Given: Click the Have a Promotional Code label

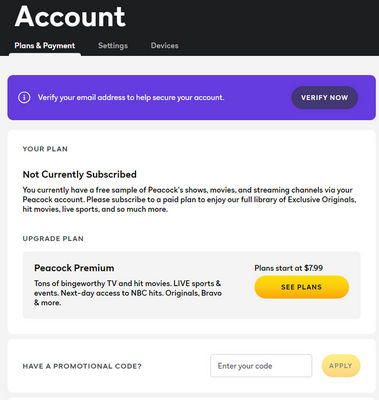Looking at the screenshot, I should 82,366.
